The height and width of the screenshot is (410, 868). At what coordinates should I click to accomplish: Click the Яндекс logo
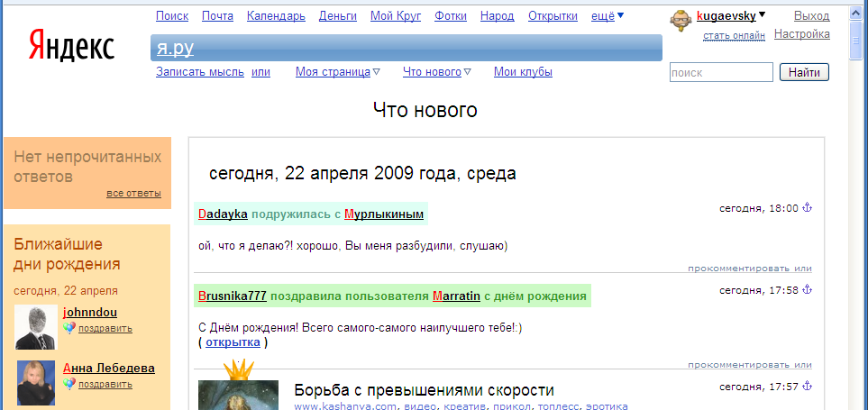coord(71,45)
